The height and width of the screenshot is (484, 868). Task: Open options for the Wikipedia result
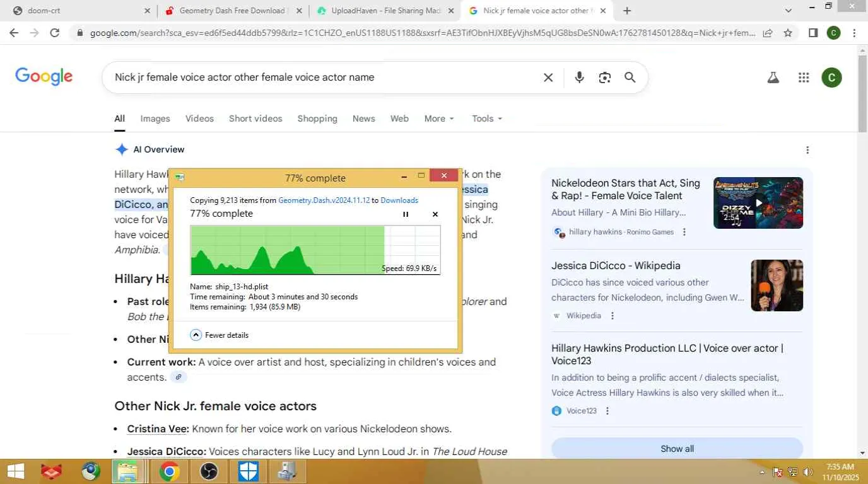coord(612,316)
